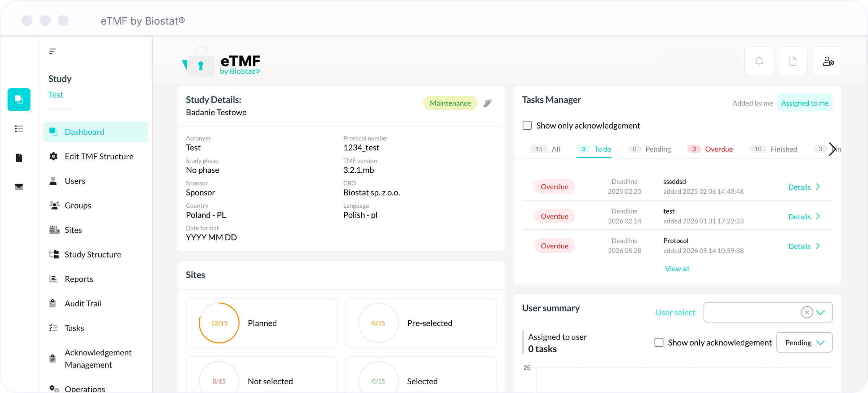Click the Groups people icon
868x393 pixels.
pos(54,206)
